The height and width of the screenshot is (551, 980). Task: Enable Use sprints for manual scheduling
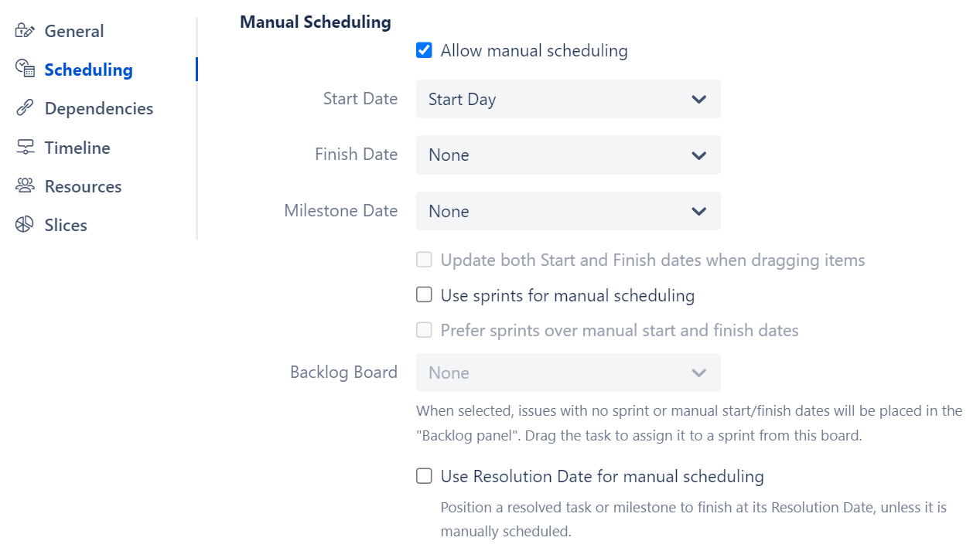[424, 294]
